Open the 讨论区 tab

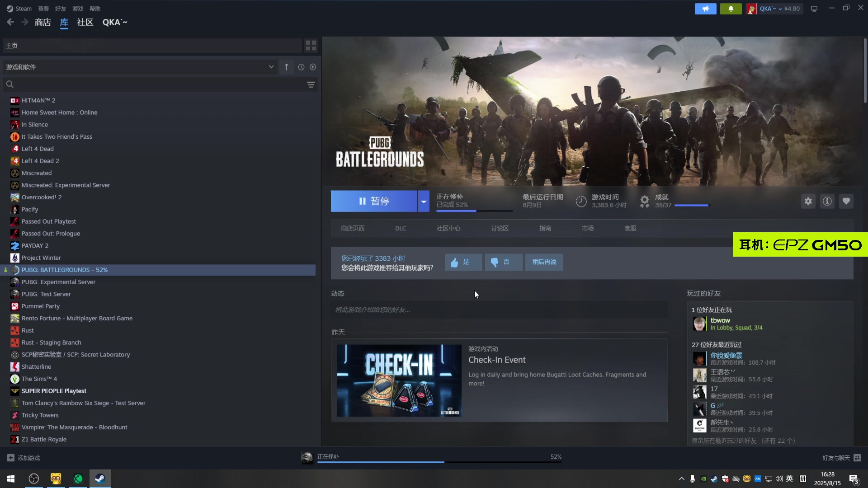tap(500, 228)
